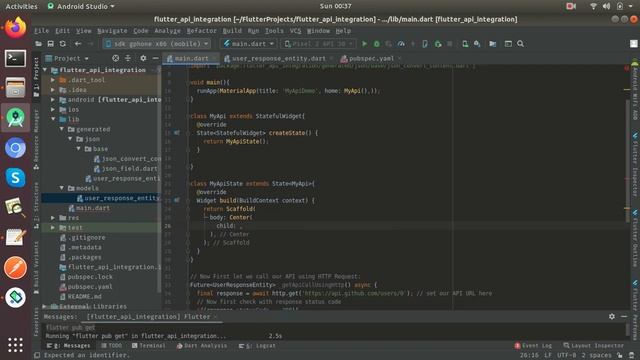This screenshot has height=360, width=640.
Task: Switch to pubspec.yaml editor tab
Action: 371,58
